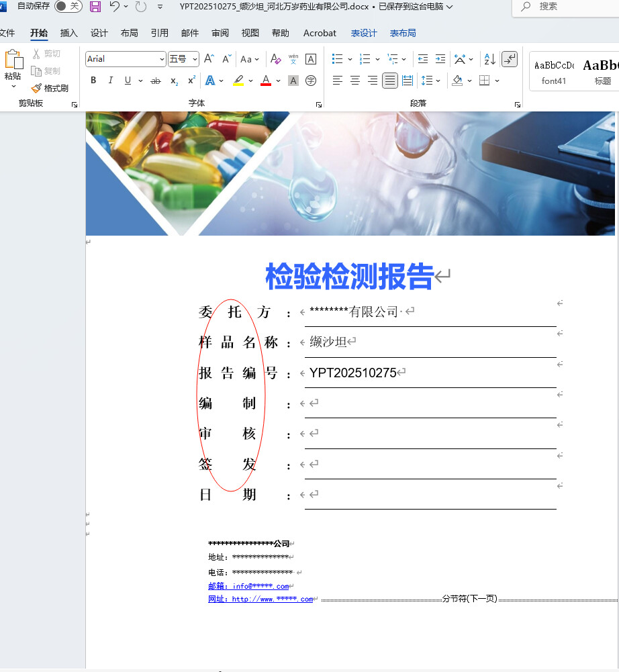Screen dimensions: 619x672
Task: Open the Acrobat tab
Action: pyautogui.click(x=320, y=33)
